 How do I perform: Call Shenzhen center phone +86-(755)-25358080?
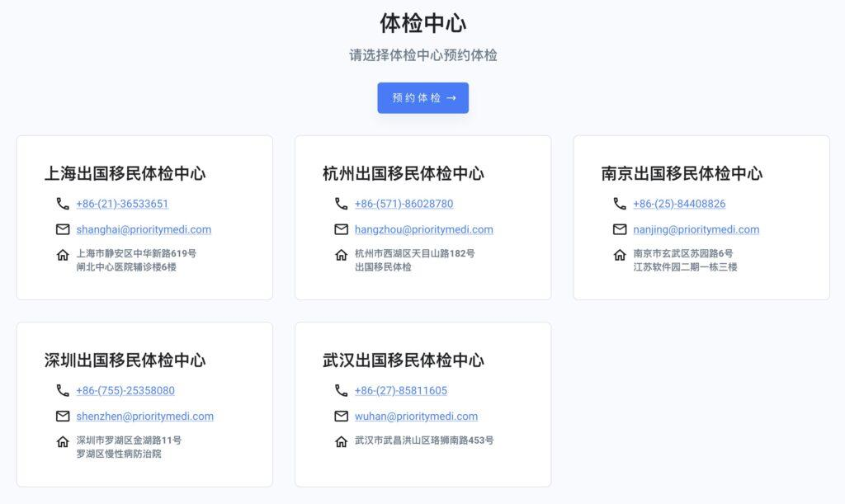[x=125, y=390]
